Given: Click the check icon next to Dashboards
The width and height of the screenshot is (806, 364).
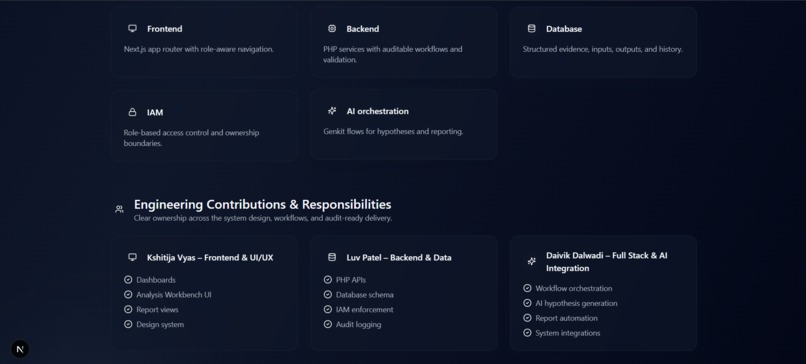Looking at the screenshot, I should 128,280.
